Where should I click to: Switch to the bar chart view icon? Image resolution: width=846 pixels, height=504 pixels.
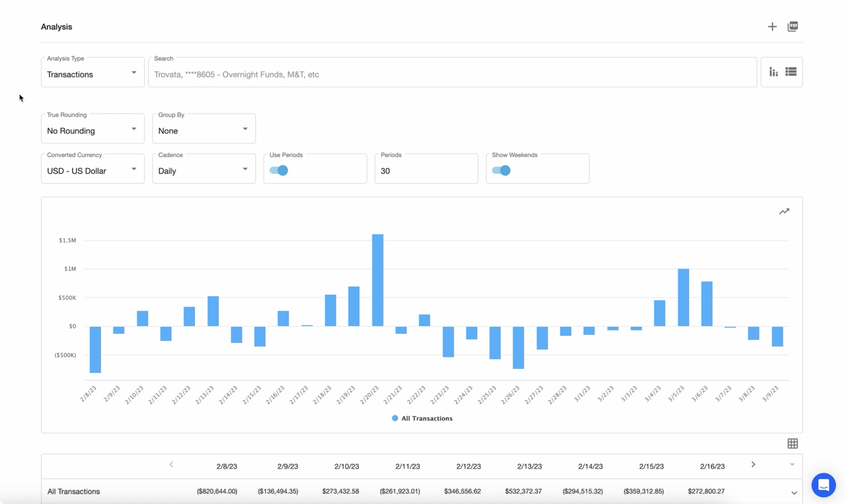pos(774,72)
